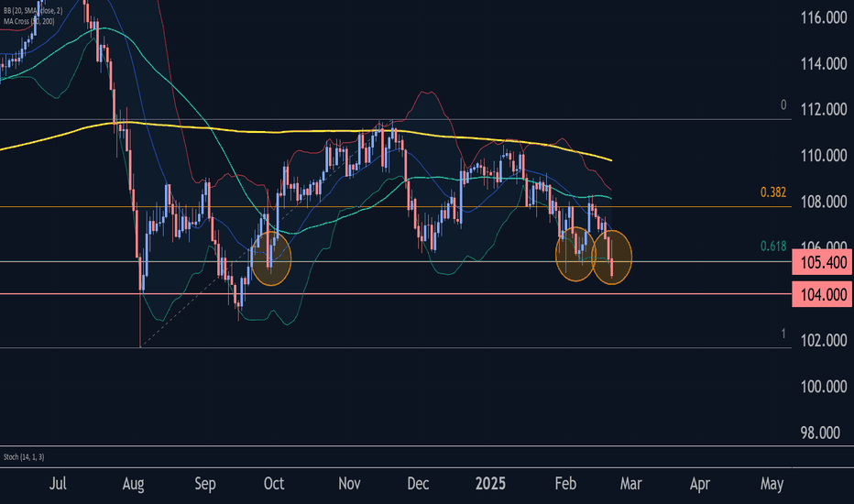
Task: Click the 105.400 price label
Action: point(822,263)
